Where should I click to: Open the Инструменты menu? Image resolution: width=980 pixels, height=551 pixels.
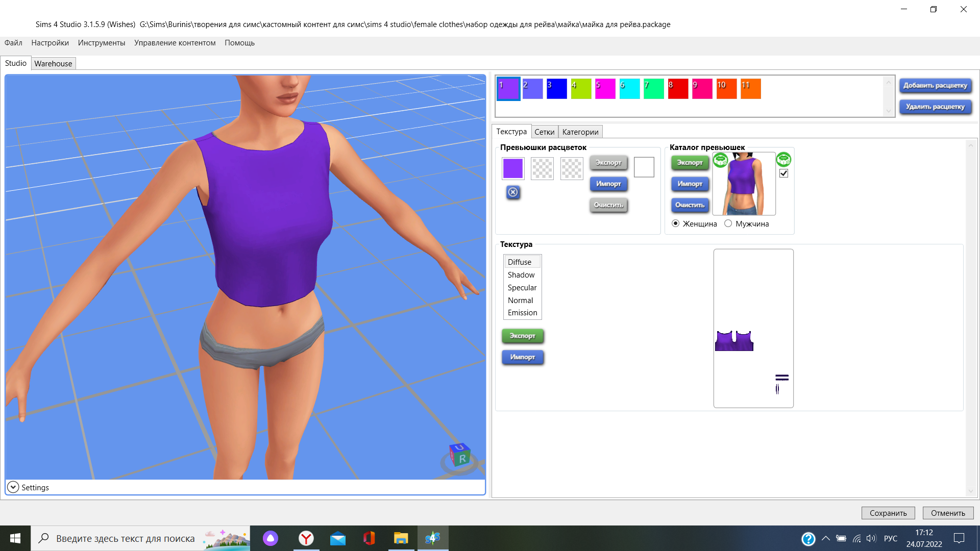tap(101, 43)
